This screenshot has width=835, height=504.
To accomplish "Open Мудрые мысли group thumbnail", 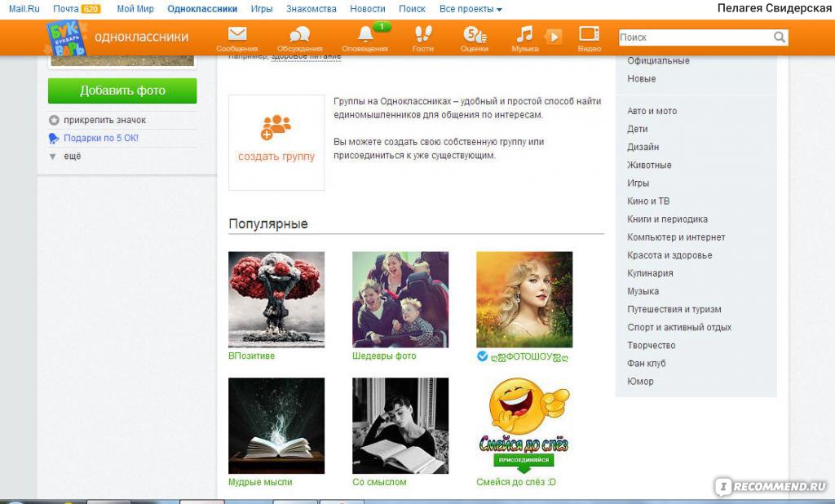I will (276, 426).
